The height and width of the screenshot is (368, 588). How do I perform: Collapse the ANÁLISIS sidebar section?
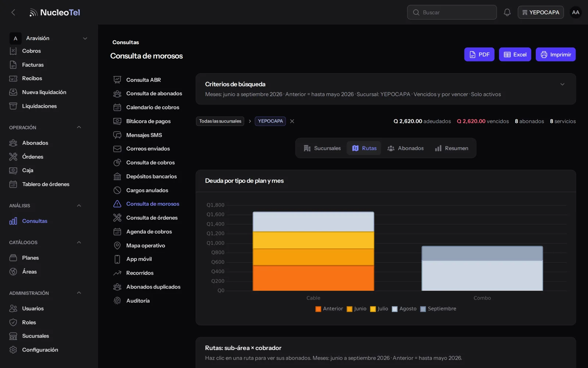pyautogui.click(x=79, y=206)
